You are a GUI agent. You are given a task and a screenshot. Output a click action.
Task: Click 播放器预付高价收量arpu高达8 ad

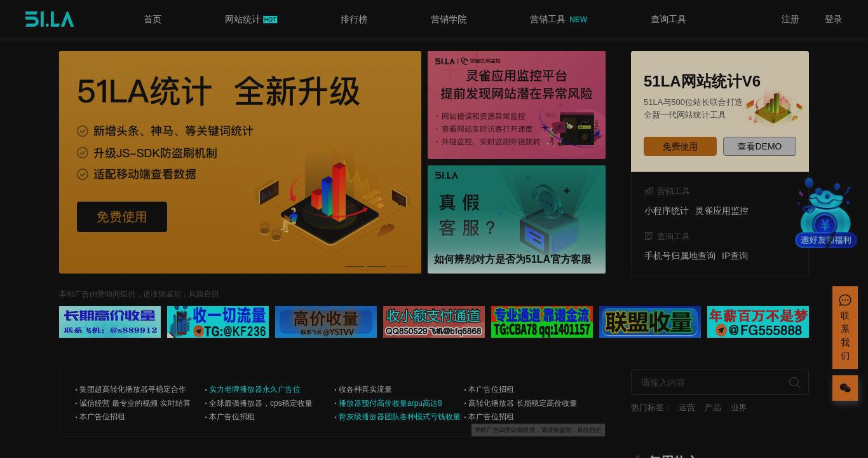point(390,403)
